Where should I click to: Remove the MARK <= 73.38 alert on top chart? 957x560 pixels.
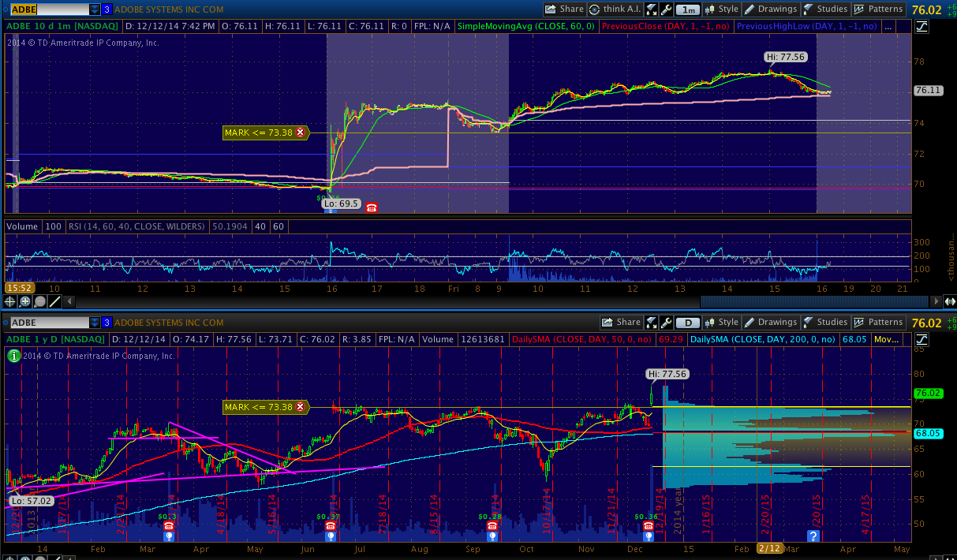300,133
